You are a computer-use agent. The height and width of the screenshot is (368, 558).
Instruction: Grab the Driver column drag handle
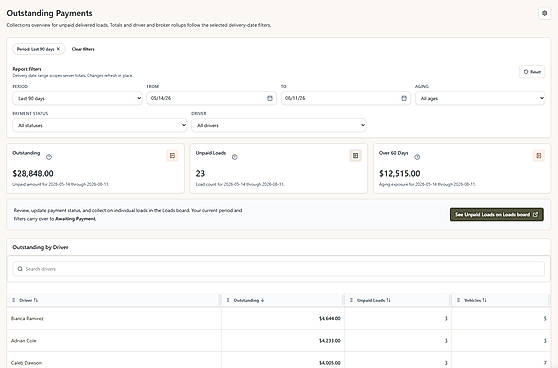pos(14,300)
